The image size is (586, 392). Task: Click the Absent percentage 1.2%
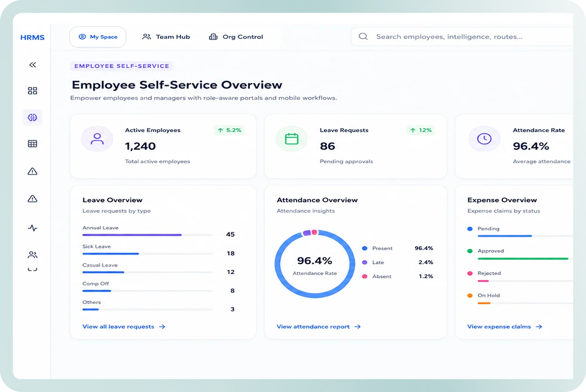pyautogui.click(x=426, y=277)
